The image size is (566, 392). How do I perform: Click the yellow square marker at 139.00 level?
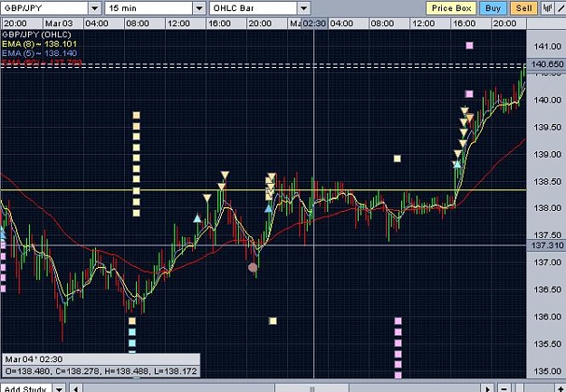397,158
